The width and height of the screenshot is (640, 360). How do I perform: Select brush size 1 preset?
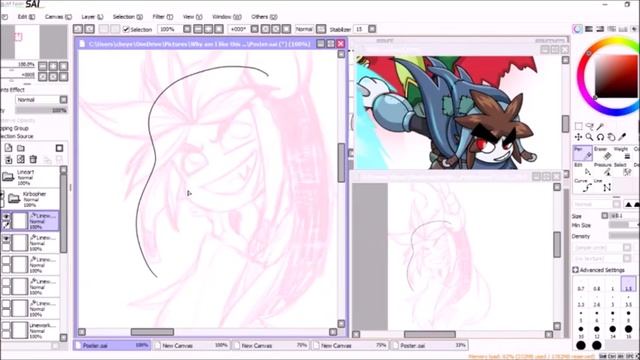point(613,285)
